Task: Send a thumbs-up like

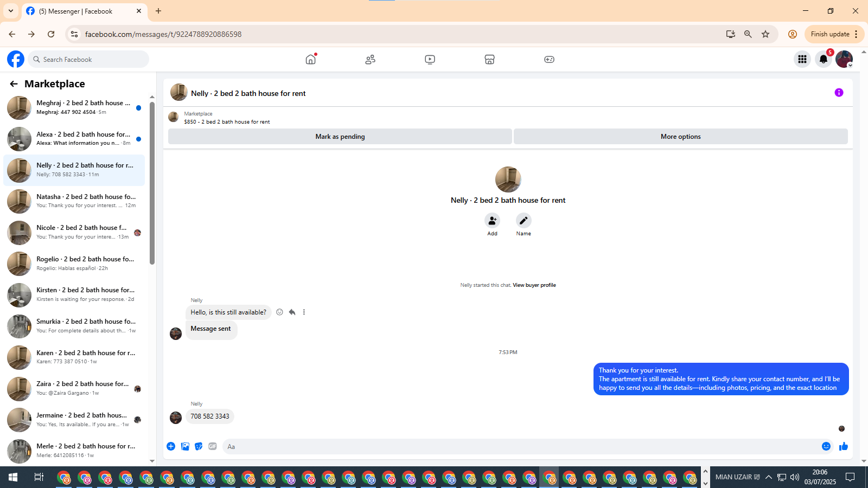Action: tap(843, 446)
